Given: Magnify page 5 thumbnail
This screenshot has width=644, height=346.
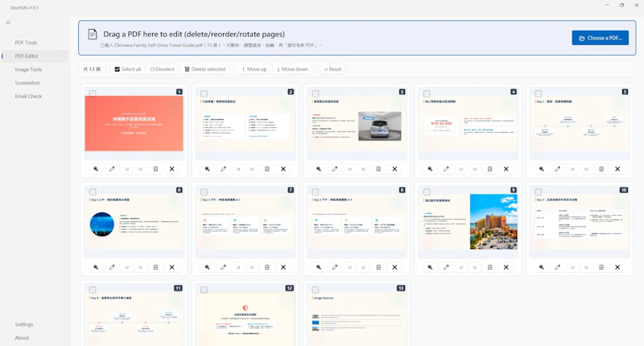Looking at the screenshot, I should (x=541, y=169).
